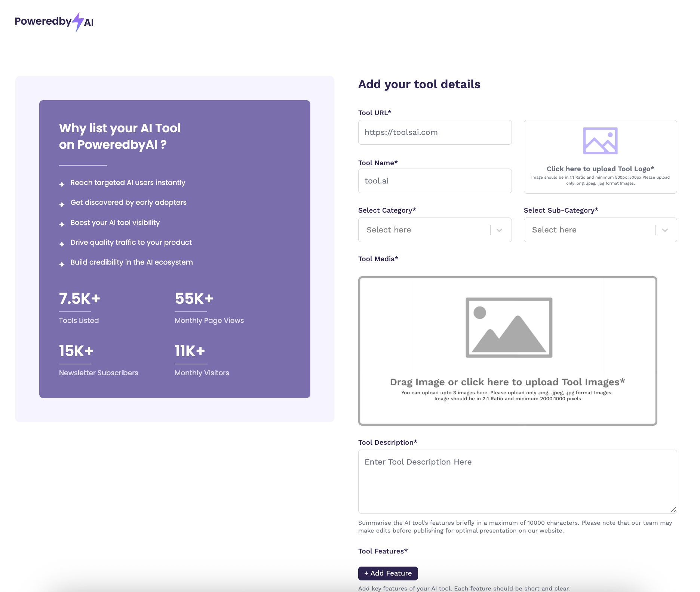Click the Tool Description text area
The height and width of the screenshot is (592, 700).
pyautogui.click(x=518, y=481)
